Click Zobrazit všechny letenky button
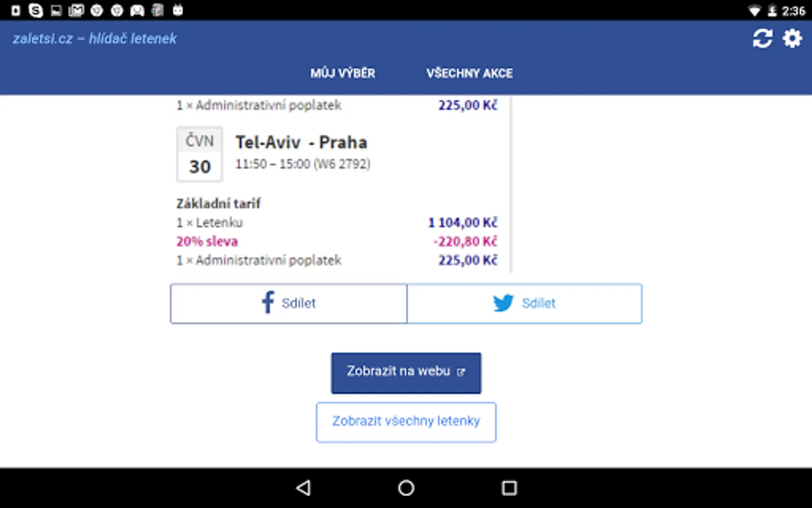 pos(406,422)
